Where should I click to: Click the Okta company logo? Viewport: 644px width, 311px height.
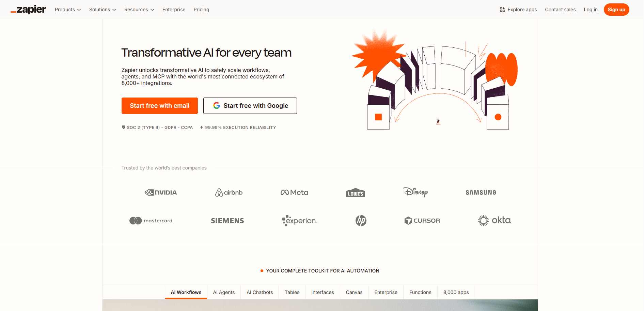pyautogui.click(x=494, y=221)
